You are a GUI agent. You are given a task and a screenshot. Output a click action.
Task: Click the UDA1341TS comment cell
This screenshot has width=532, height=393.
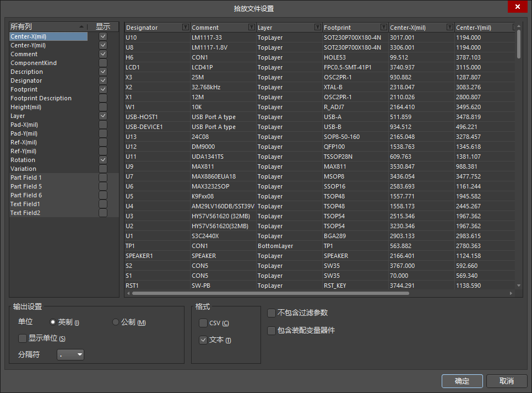pos(223,157)
